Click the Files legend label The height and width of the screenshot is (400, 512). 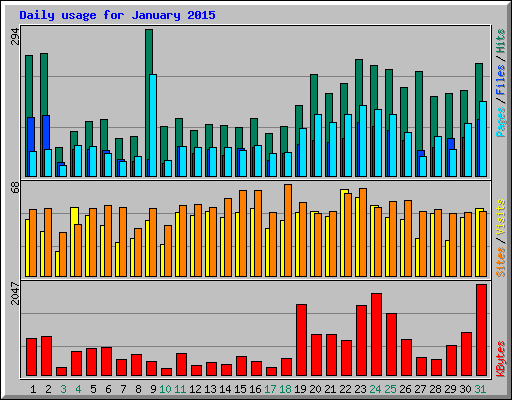501,79
